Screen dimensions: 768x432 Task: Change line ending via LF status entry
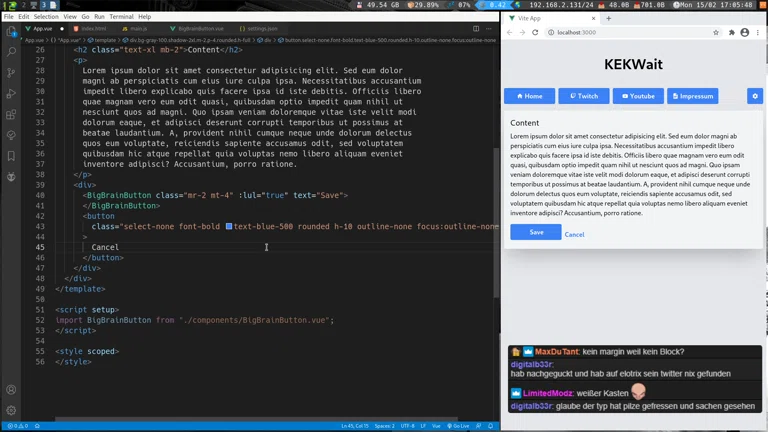[423, 426]
